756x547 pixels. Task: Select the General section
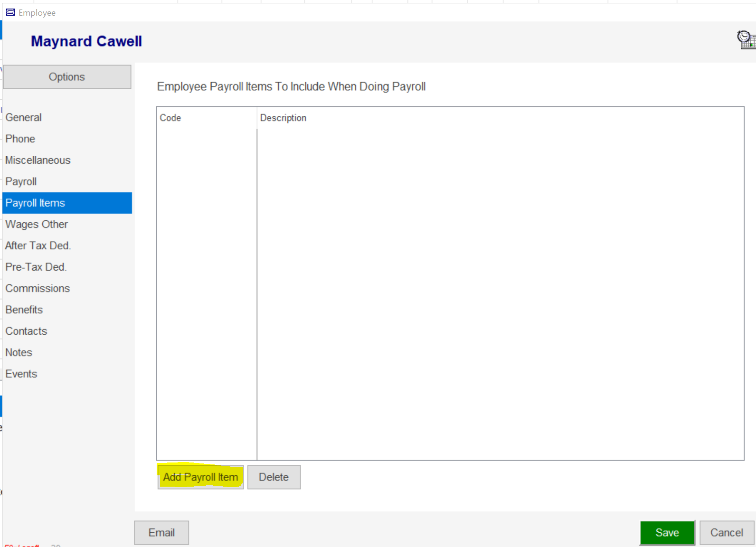point(24,117)
